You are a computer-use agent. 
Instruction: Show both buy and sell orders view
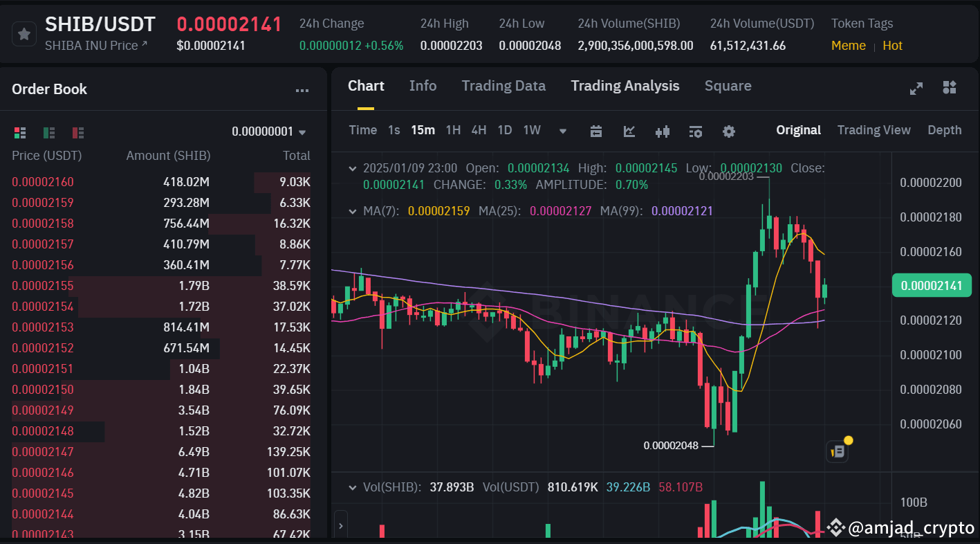(20, 132)
